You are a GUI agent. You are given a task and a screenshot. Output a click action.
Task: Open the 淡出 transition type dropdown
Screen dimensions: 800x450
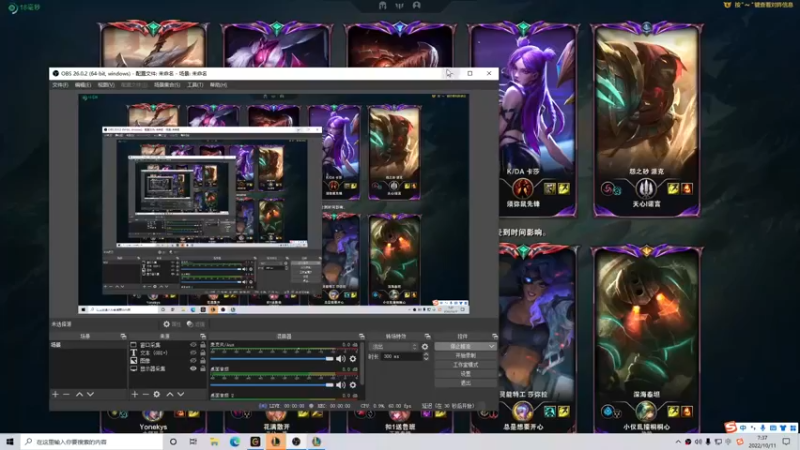coord(393,346)
